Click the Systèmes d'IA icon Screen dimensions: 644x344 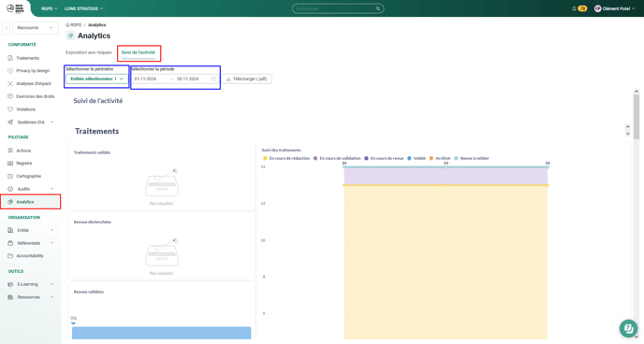(10, 122)
